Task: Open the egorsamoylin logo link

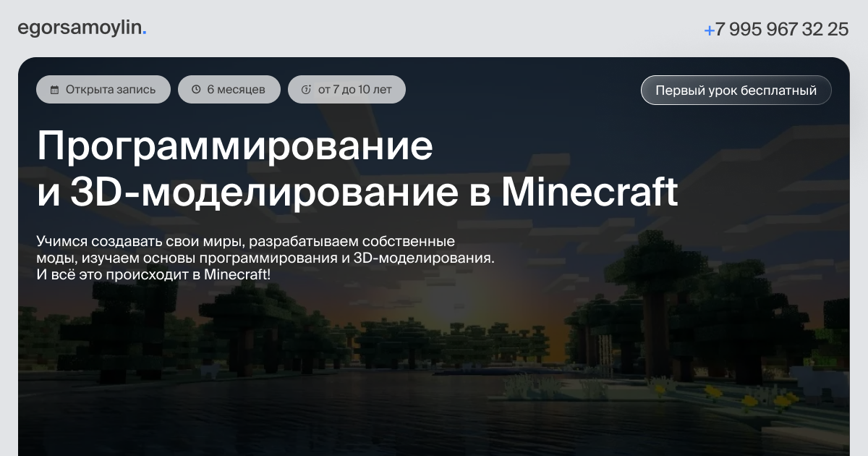Action: pyautogui.click(x=82, y=29)
